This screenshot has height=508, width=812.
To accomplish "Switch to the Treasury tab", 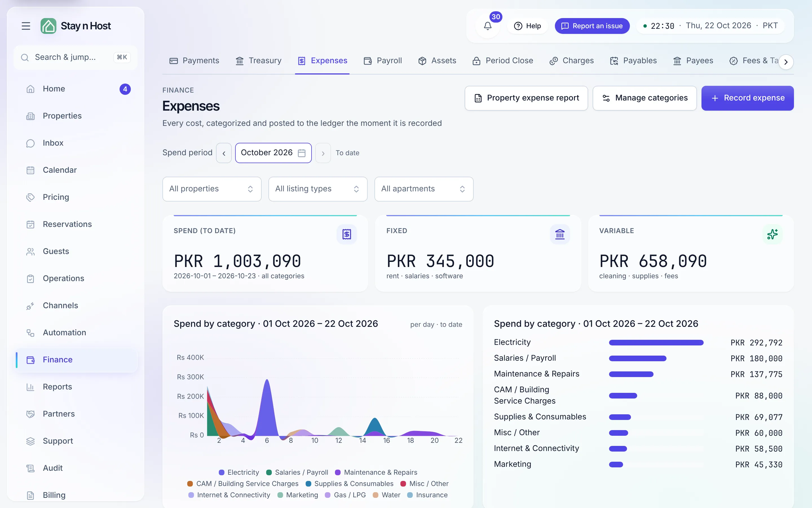I will point(258,61).
